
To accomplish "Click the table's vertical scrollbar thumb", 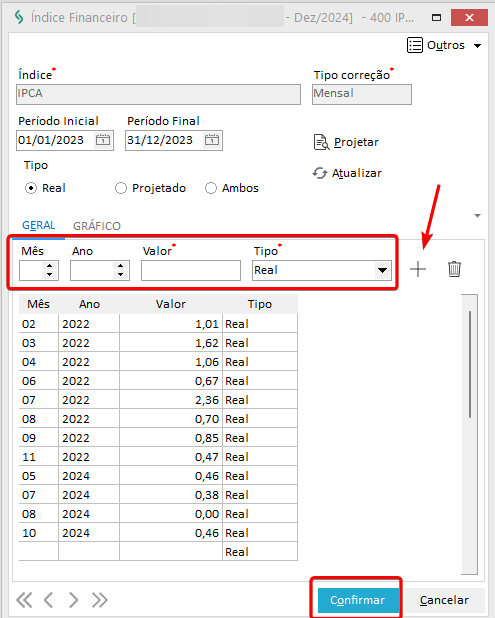I will (x=470, y=365).
